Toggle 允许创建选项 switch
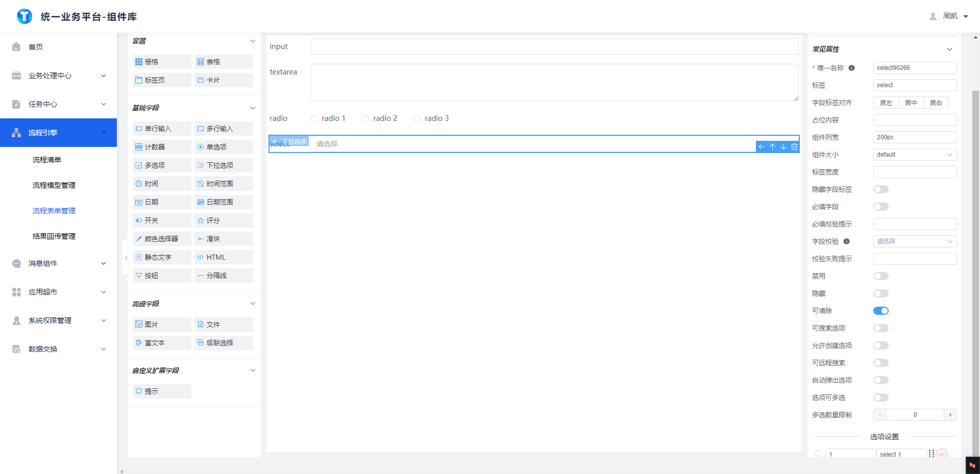 coord(881,345)
